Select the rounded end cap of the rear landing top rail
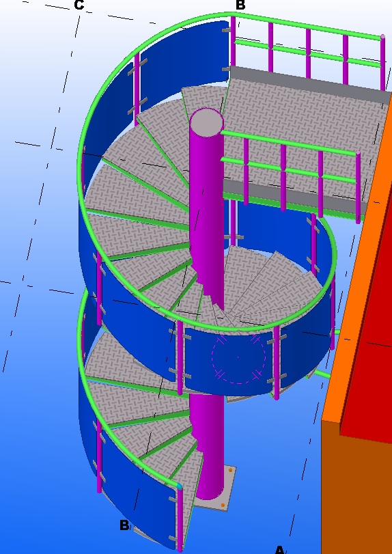The image size is (392, 554). point(383,37)
